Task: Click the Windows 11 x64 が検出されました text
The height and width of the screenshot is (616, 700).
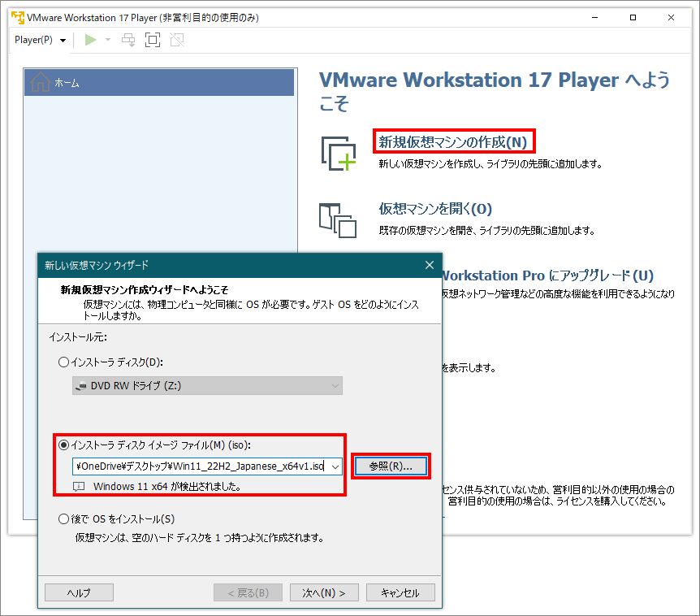Action: click(167, 487)
